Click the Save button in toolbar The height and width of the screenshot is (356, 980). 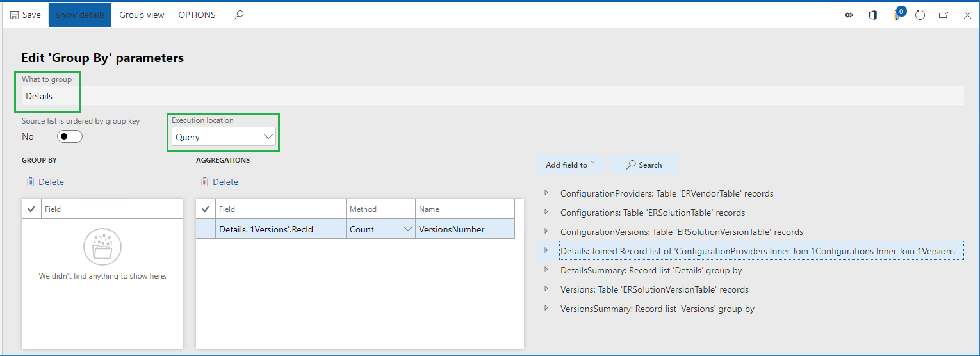coord(26,15)
